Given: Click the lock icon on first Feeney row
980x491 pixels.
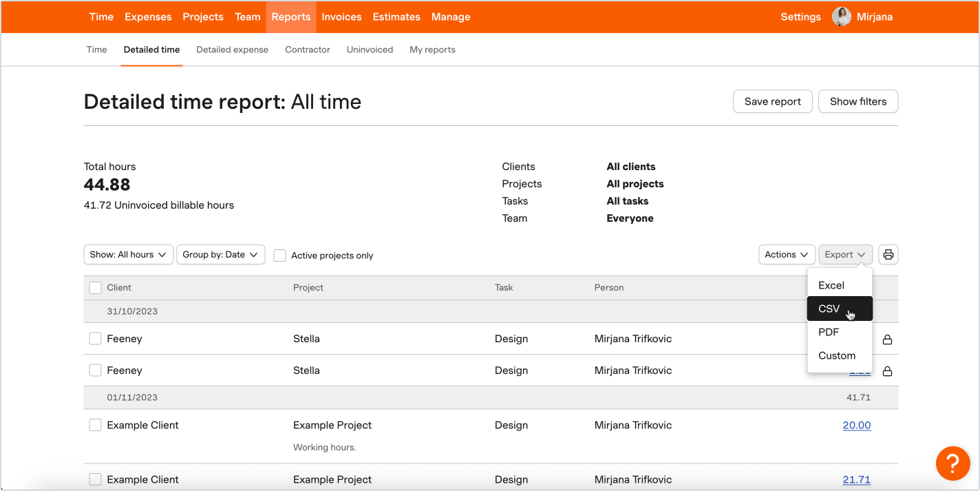Looking at the screenshot, I should click(x=887, y=339).
